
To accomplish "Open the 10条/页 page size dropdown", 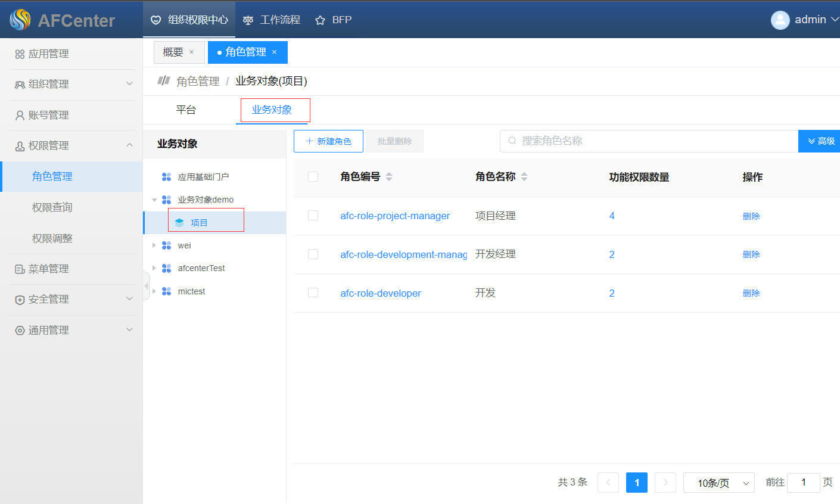I will pos(718,483).
